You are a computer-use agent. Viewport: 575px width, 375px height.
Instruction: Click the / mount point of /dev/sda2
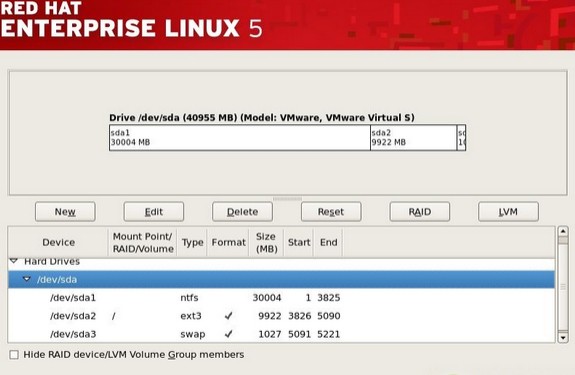[x=114, y=316]
